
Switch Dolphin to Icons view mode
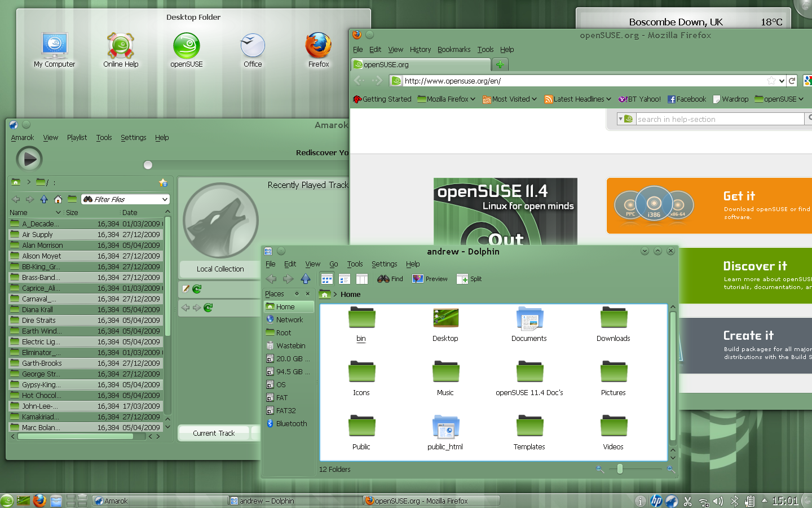tap(326, 279)
